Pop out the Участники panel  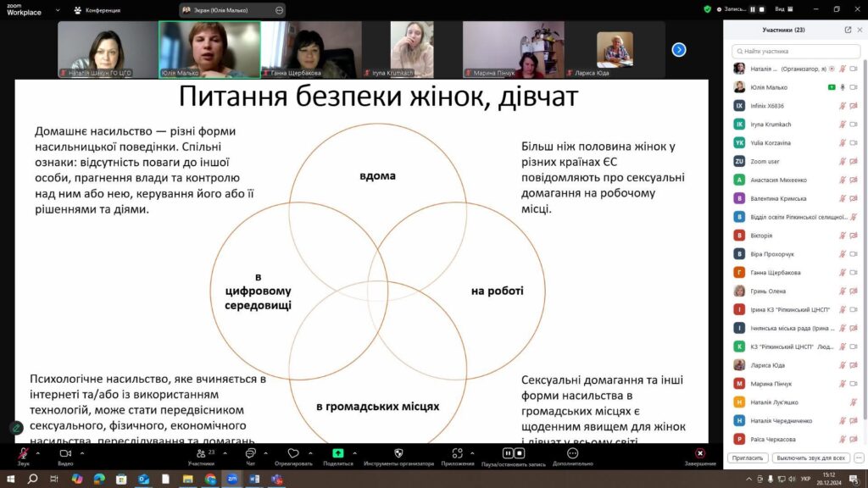(848, 30)
